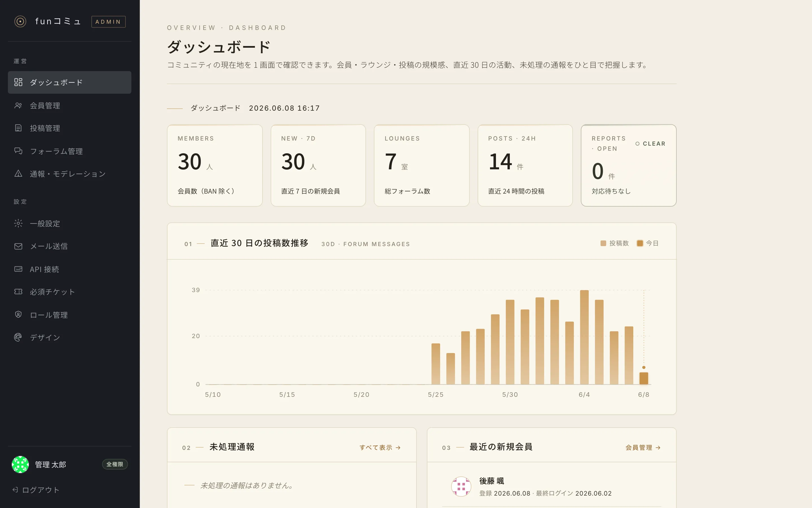Click the ログアウト exit arrow icon
Image resolution: width=812 pixels, height=508 pixels.
point(15,490)
